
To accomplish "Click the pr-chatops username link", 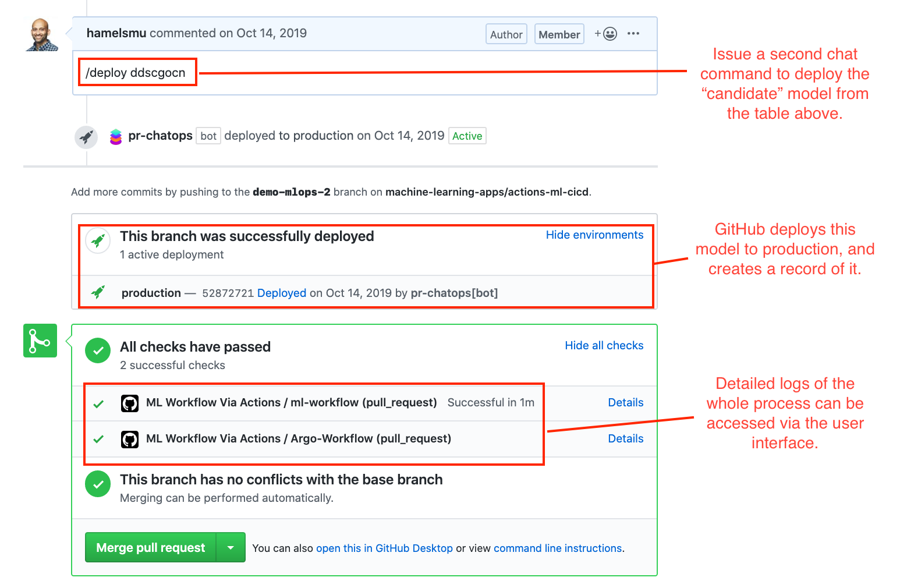I will point(160,136).
